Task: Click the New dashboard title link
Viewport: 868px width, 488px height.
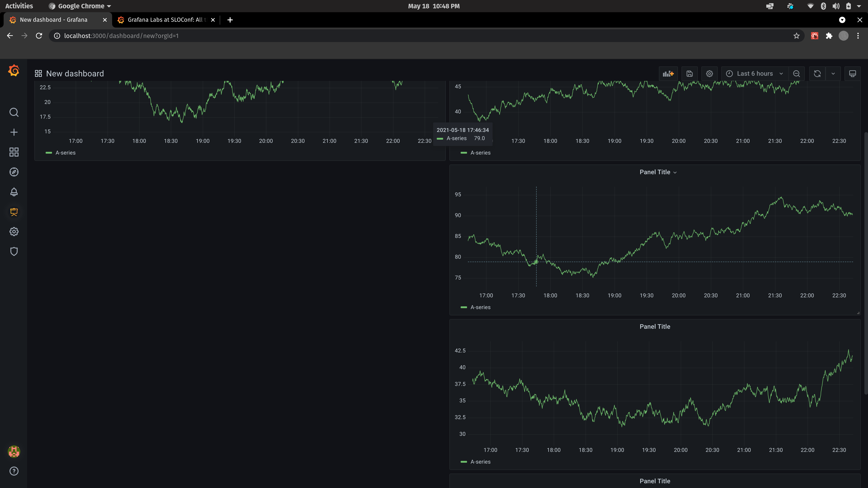Action: coord(74,73)
